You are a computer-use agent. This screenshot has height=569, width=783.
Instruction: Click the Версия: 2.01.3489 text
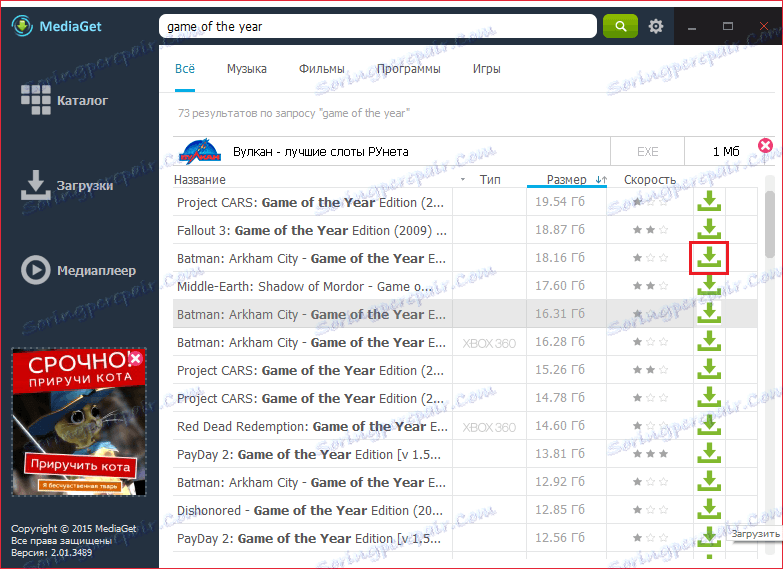51,553
